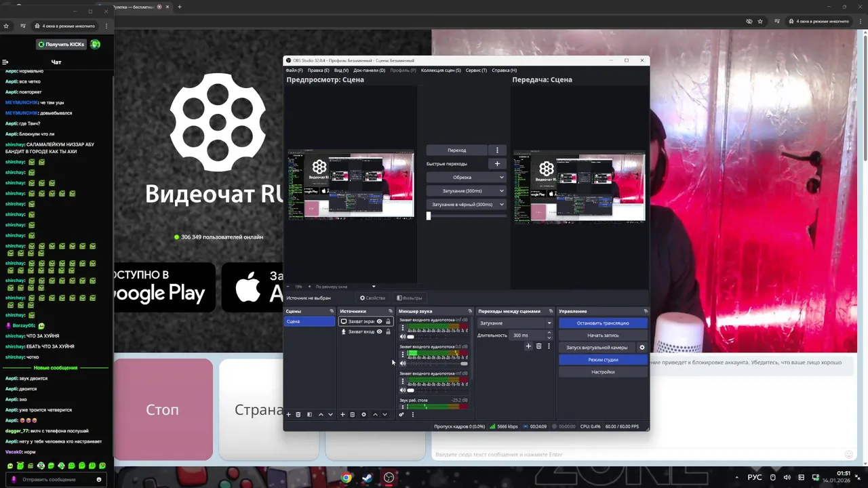Toggle lock on Захват входного source
This screenshot has width=868, height=488.
388,331
